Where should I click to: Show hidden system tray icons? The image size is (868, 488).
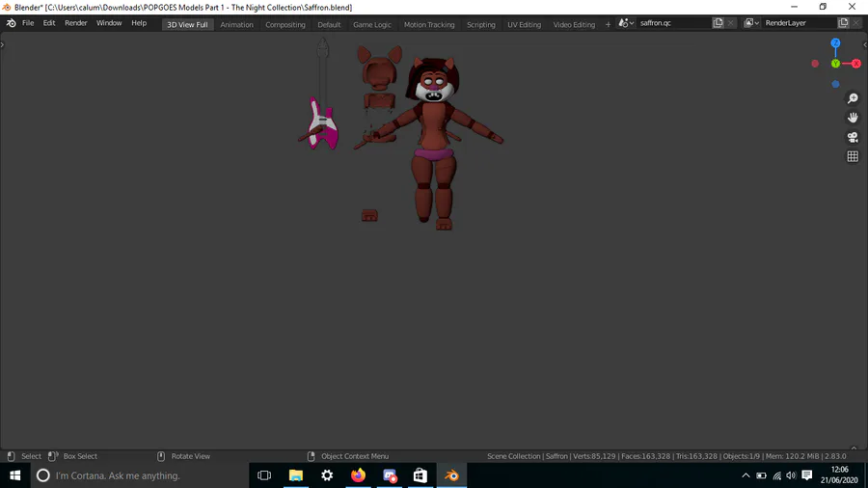click(746, 475)
